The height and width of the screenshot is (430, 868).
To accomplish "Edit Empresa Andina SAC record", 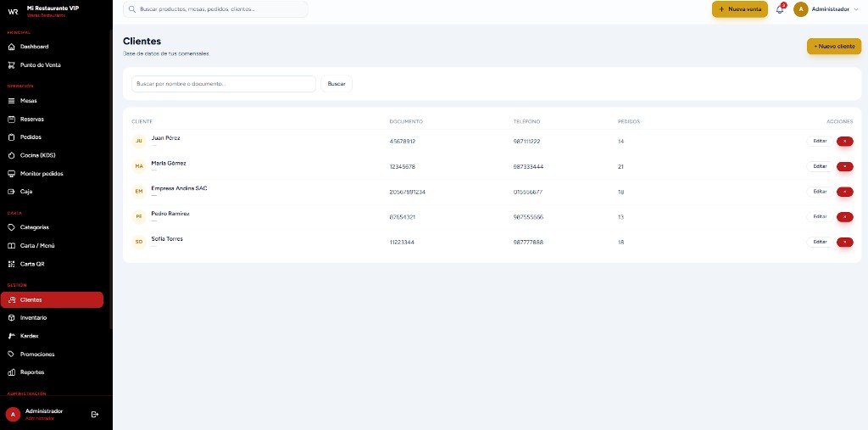I will click(820, 192).
